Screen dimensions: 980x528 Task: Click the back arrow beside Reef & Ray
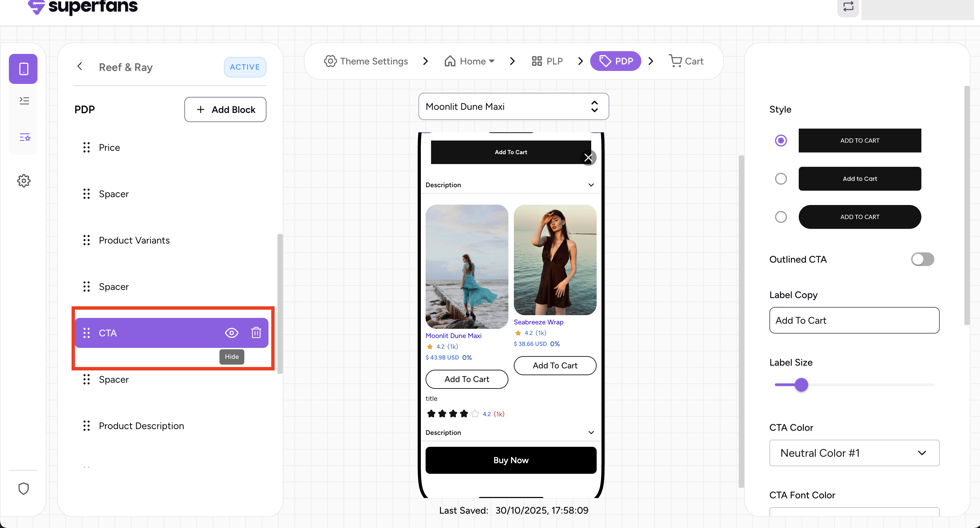tap(79, 66)
